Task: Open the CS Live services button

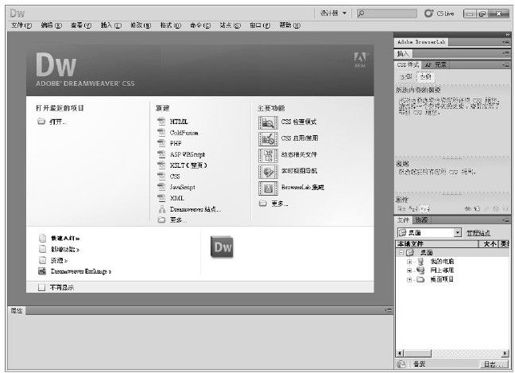Action: coord(439,13)
